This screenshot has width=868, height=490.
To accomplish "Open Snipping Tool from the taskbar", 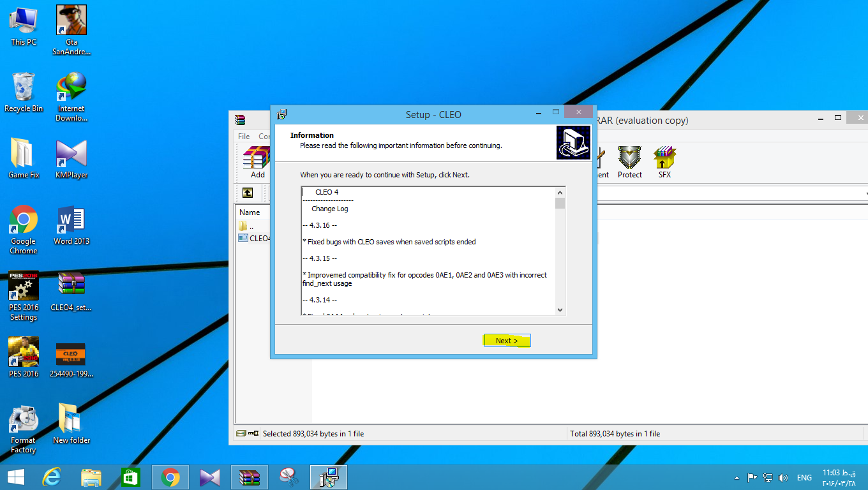I will 289,477.
